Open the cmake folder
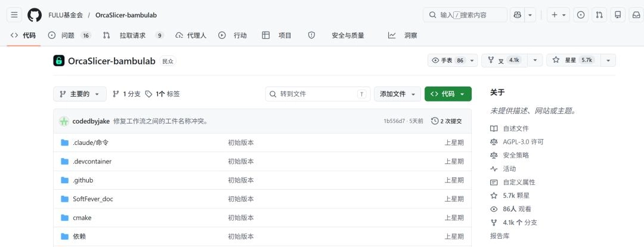The image size is (644, 247). pyautogui.click(x=82, y=218)
